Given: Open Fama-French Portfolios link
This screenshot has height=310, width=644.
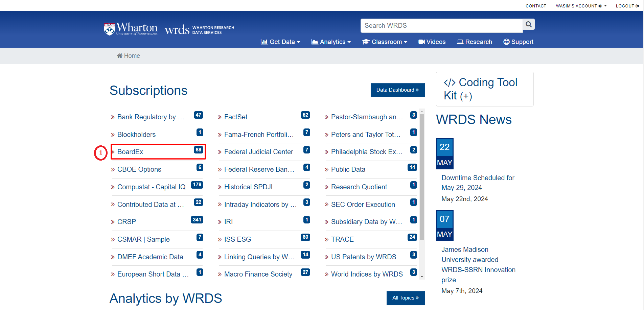Looking at the screenshot, I should (x=259, y=135).
